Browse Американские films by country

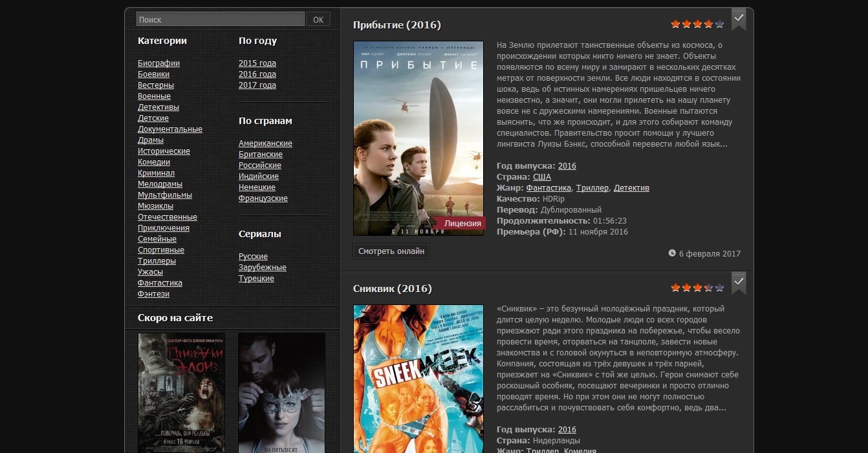pyautogui.click(x=265, y=143)
